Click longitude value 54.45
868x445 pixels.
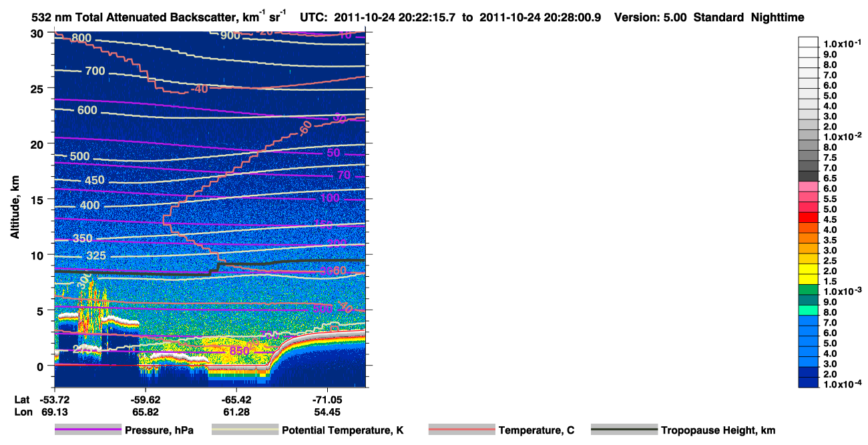[327, 412]
